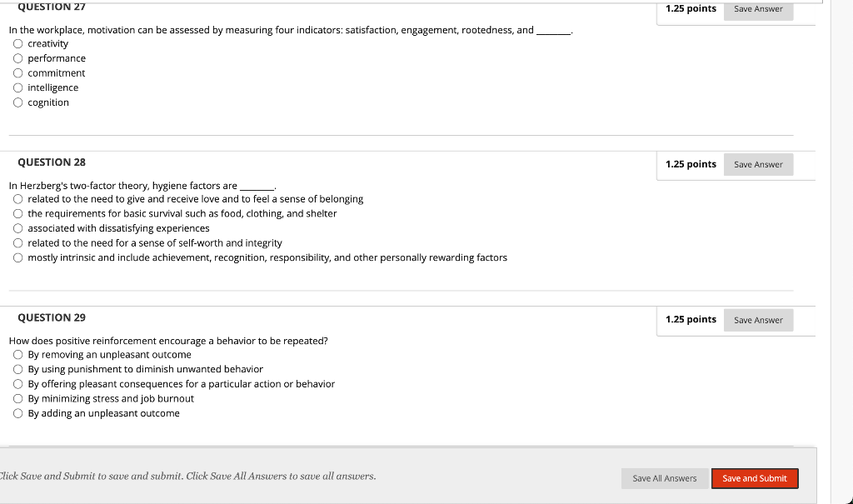Viewport: 853px width, 504px height.
Task: Choose 'mostly intrinsic and include achievement' option
Action: (17, 258)
